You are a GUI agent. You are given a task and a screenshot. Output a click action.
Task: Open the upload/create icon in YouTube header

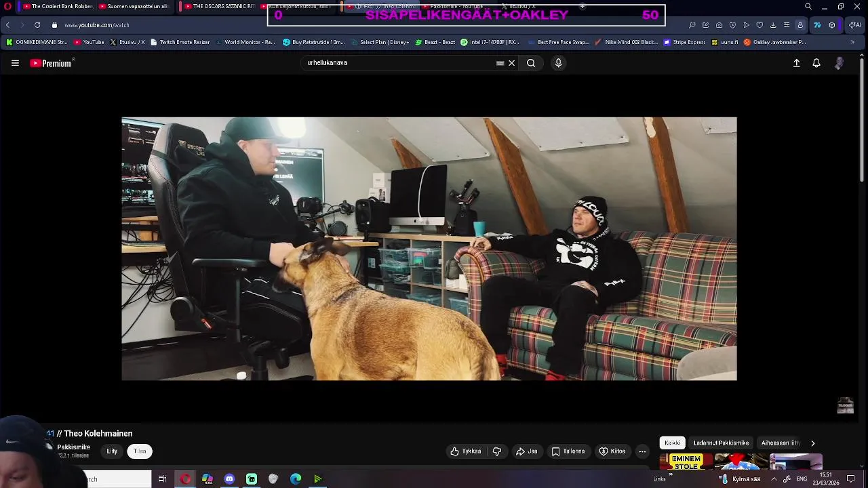(797, 63)
